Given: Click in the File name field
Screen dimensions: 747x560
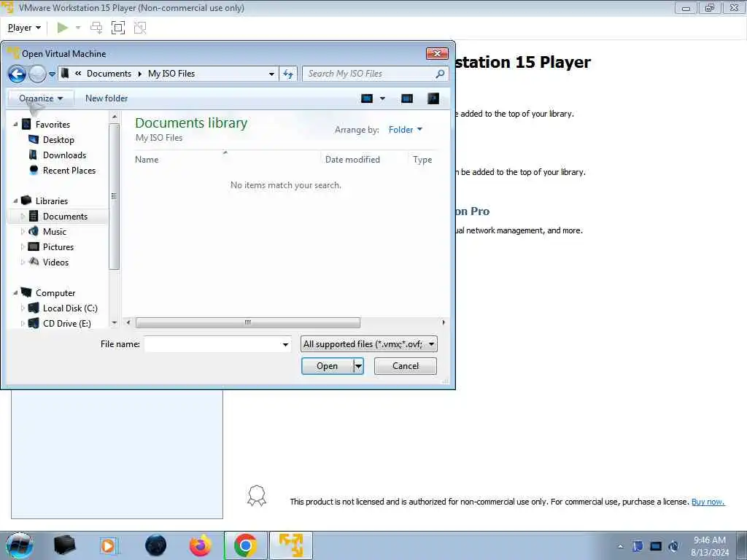Looking at the screenshot, I should (212, 344).
